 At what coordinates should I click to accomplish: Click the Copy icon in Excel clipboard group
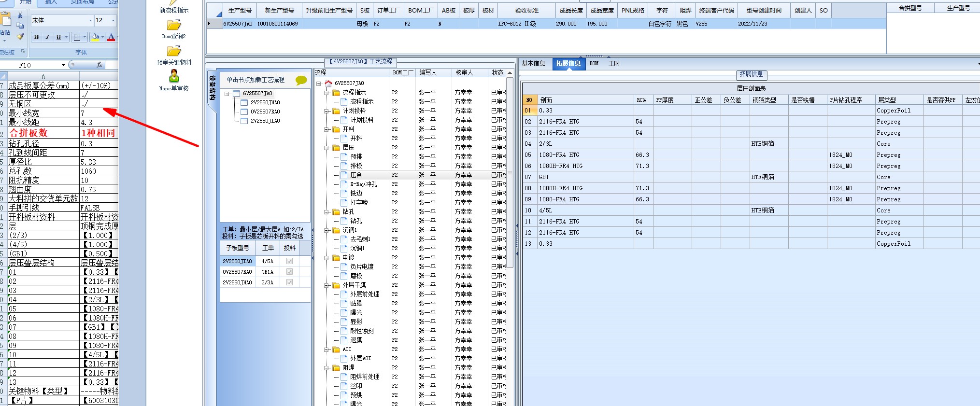[x=20, y=26]
